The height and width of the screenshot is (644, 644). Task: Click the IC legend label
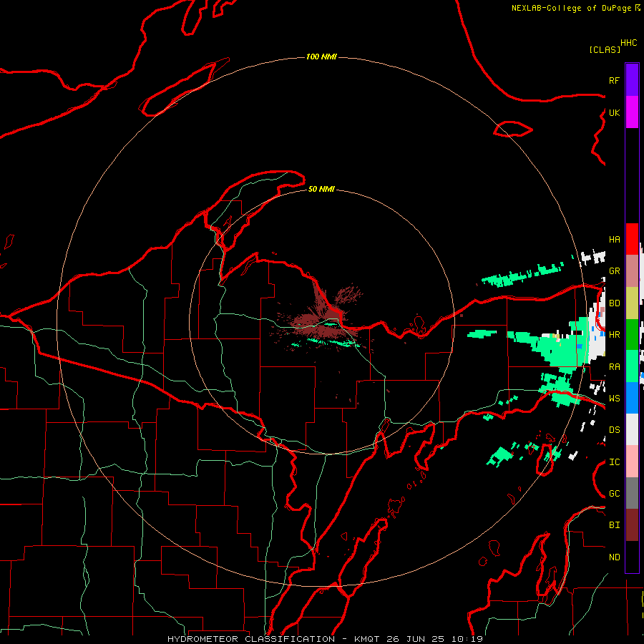tap(614, 462)
